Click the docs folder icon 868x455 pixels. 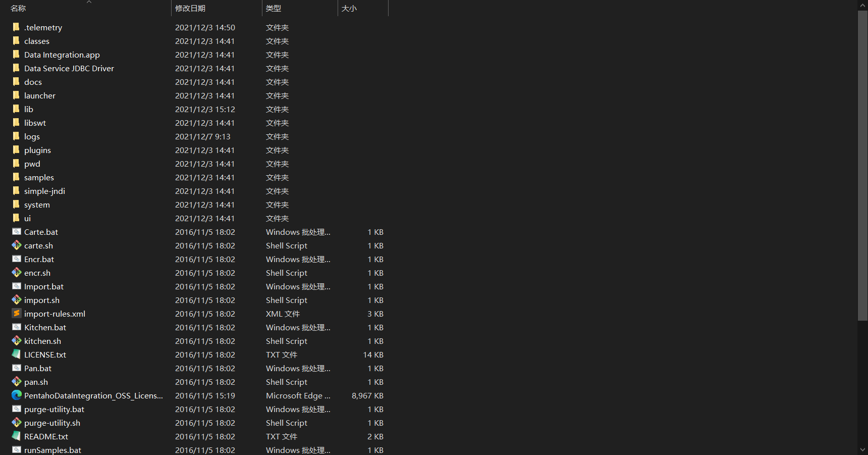[x=16, y=81]
